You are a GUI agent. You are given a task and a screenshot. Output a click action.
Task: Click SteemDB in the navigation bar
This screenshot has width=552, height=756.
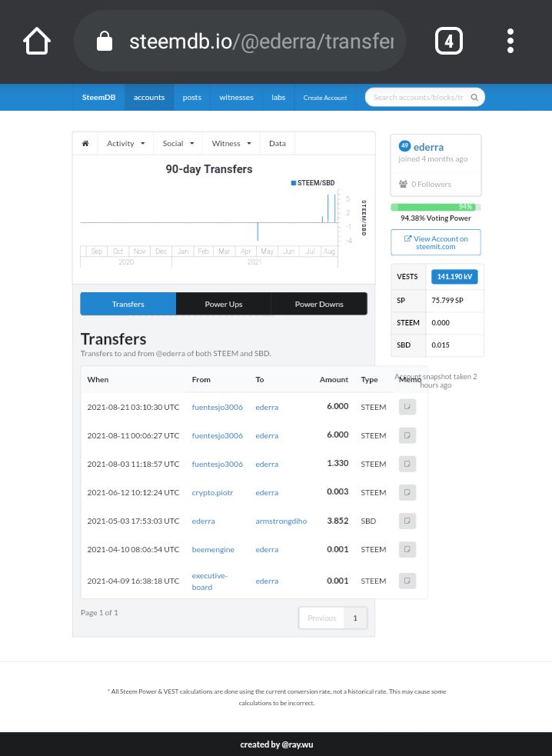pos(99,98)
